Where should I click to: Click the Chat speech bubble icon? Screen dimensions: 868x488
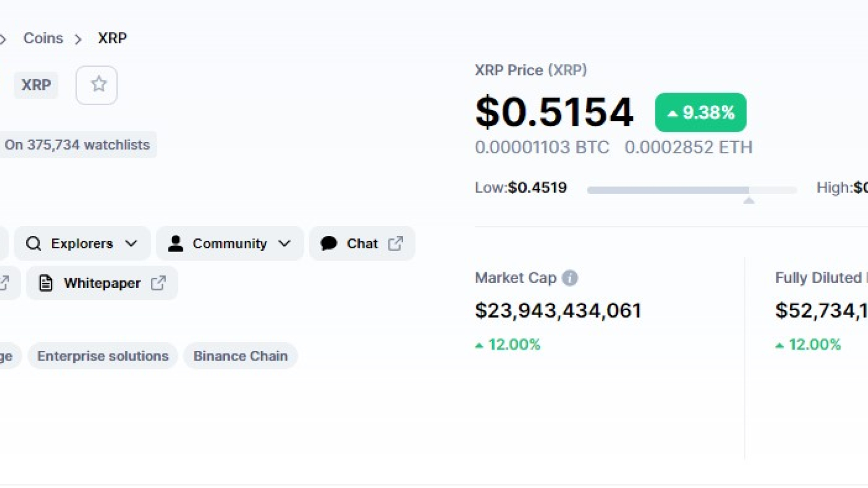[329, 243]
